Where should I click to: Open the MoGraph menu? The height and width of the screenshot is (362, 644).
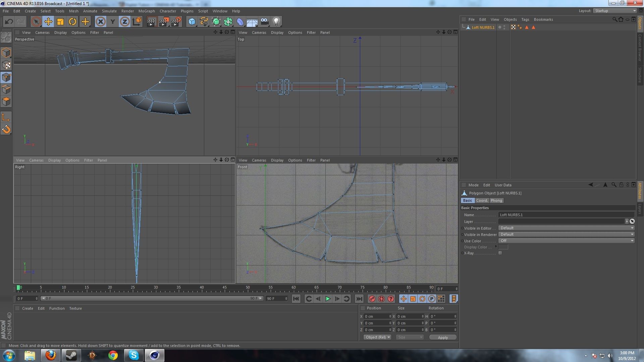point(147,11)
